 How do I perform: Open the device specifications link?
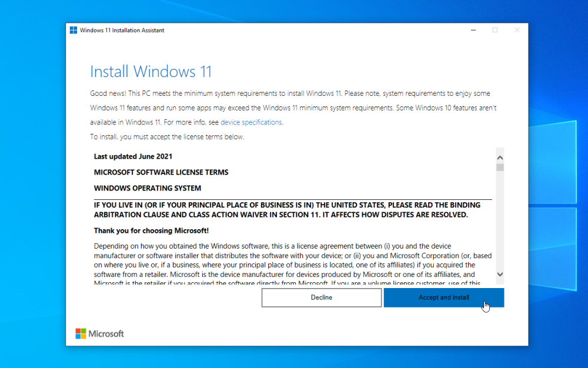(251, 122)
